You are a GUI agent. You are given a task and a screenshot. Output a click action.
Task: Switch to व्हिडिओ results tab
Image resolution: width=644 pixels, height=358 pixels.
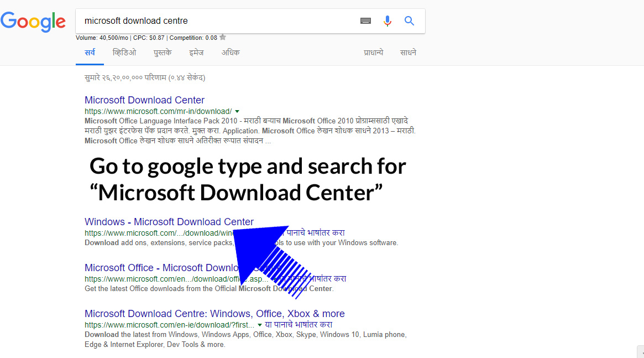click(124, 53)
